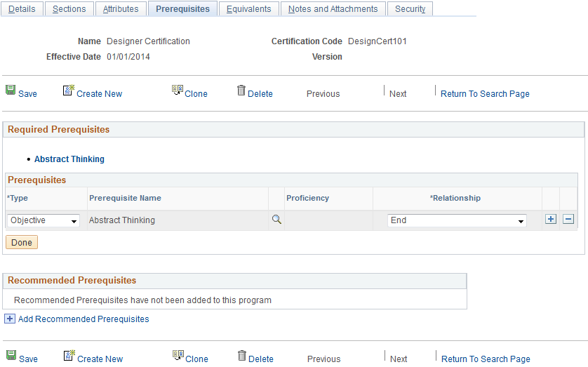Switch to the Details tab
Image resolution: width=588 pixels, height=367 pixels.
22,8
